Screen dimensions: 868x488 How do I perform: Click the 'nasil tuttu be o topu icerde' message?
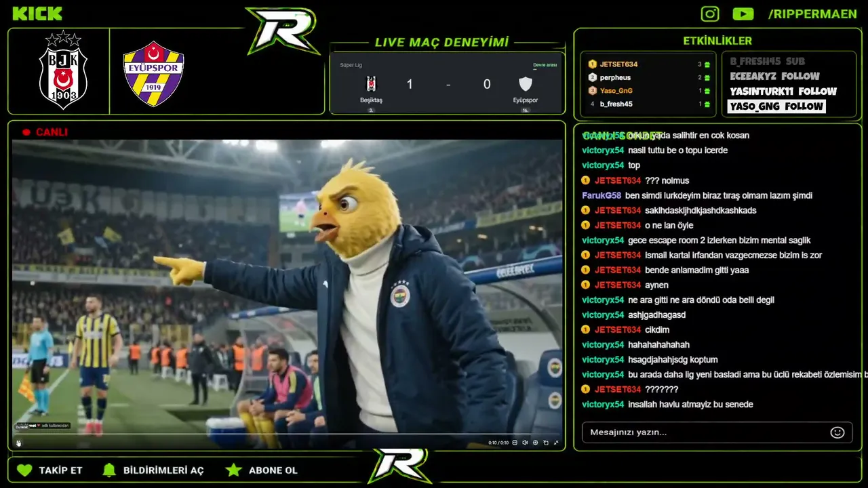[677, 150]
